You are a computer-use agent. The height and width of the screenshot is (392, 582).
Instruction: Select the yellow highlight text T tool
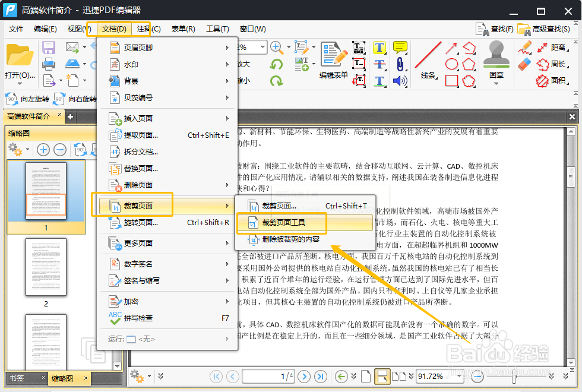tap(379, 48)
